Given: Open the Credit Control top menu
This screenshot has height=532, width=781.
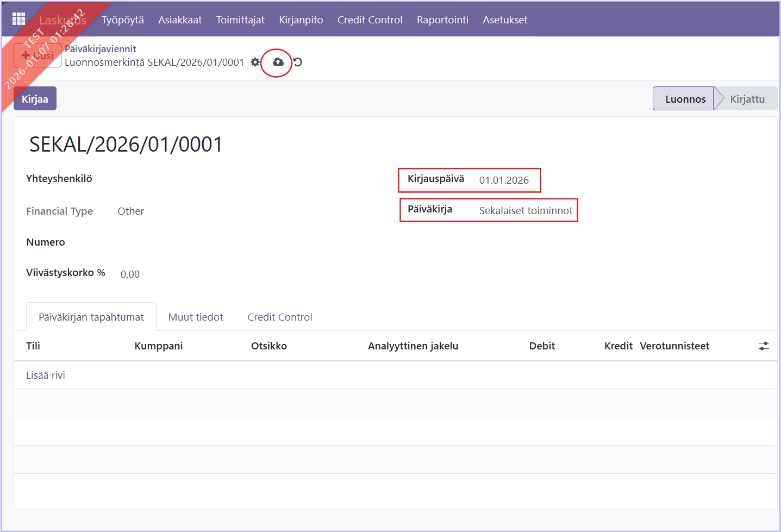Looking at the screenshot, I should (x=370, y=20).
